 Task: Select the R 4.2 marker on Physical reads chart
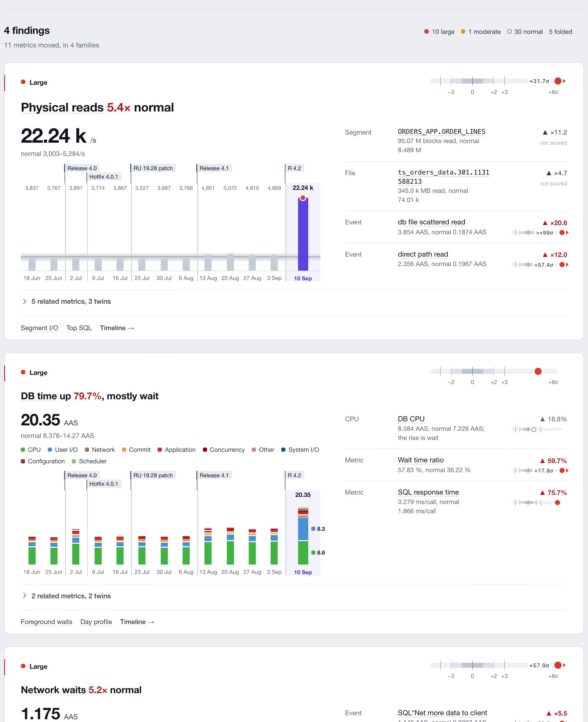tap(294, 168)
